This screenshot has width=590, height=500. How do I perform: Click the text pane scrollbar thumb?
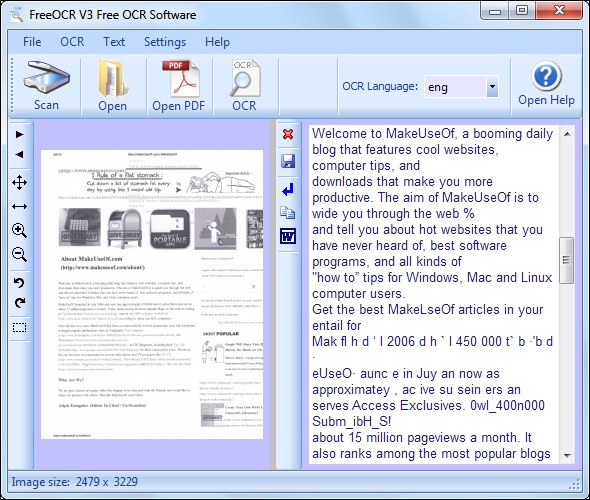566,260
